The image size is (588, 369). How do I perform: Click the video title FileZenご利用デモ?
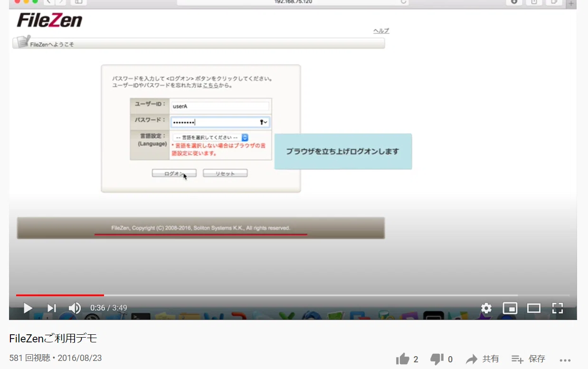point(53,338)
